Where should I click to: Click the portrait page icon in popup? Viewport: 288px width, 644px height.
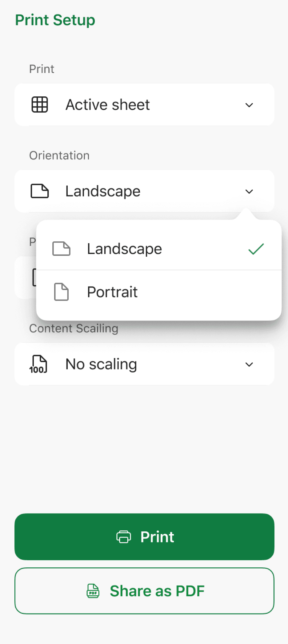point(61,292)
